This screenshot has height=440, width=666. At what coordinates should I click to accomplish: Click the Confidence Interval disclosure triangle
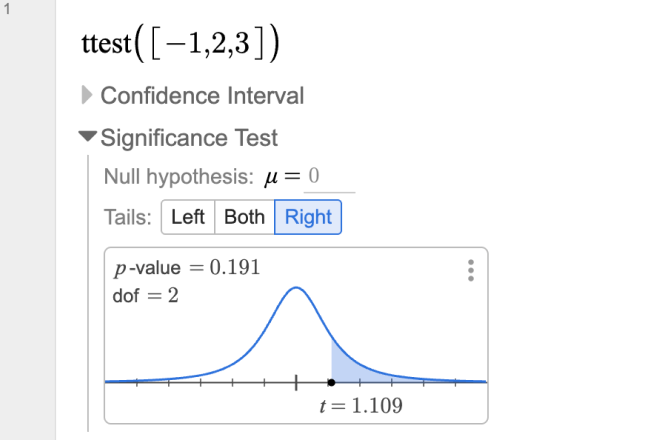point(87,96)
